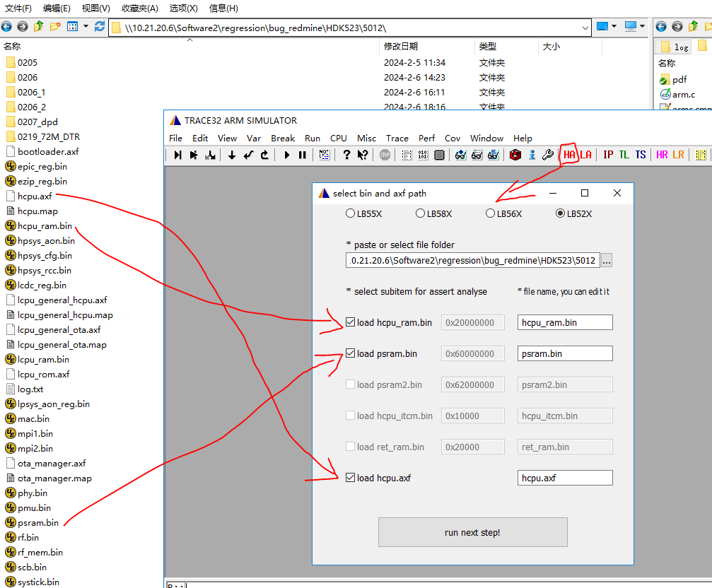Open the 收藏夹(A) menu
This screenshot has height=588, width=712.
tap(139, 8)
